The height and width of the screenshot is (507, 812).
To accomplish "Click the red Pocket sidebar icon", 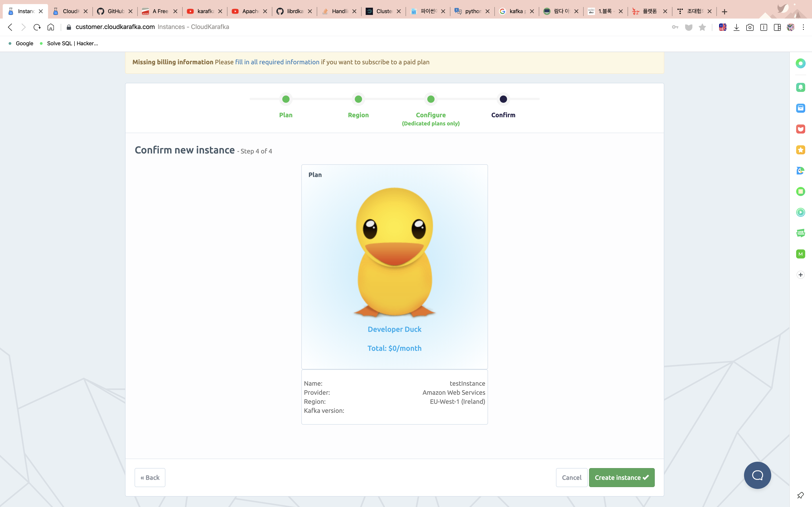I will (x=801, y=129).
